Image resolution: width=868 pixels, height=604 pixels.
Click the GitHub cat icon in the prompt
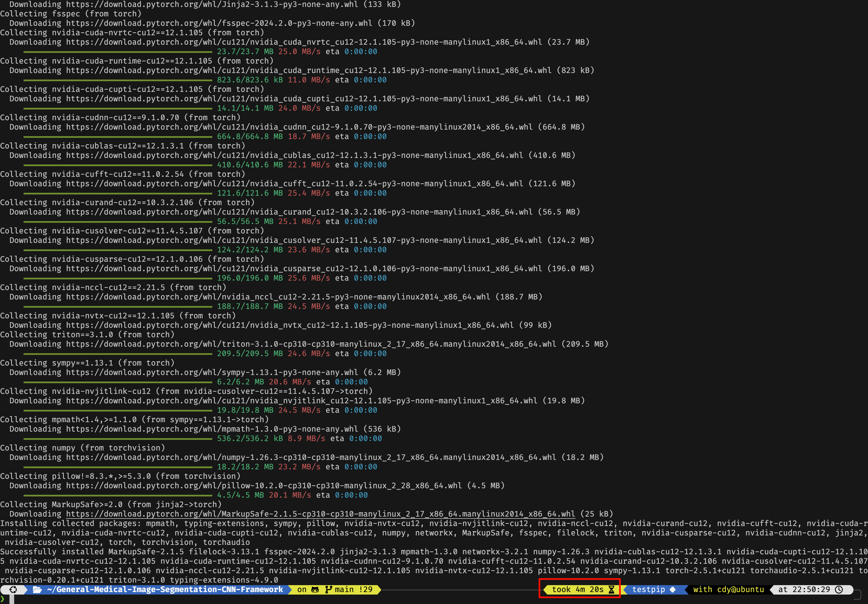[314, 590]
